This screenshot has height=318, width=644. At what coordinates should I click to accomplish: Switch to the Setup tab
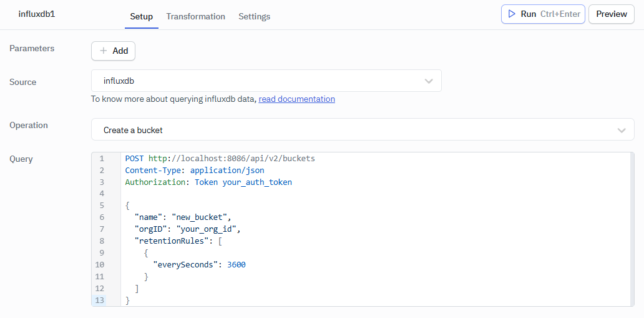point(141,16)
